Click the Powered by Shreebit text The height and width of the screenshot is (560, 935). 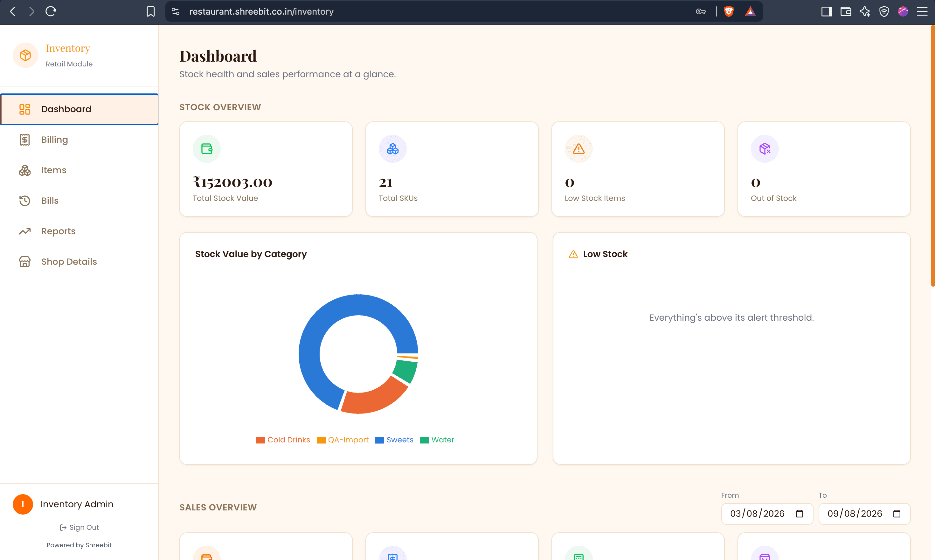(x=79, y=545)
